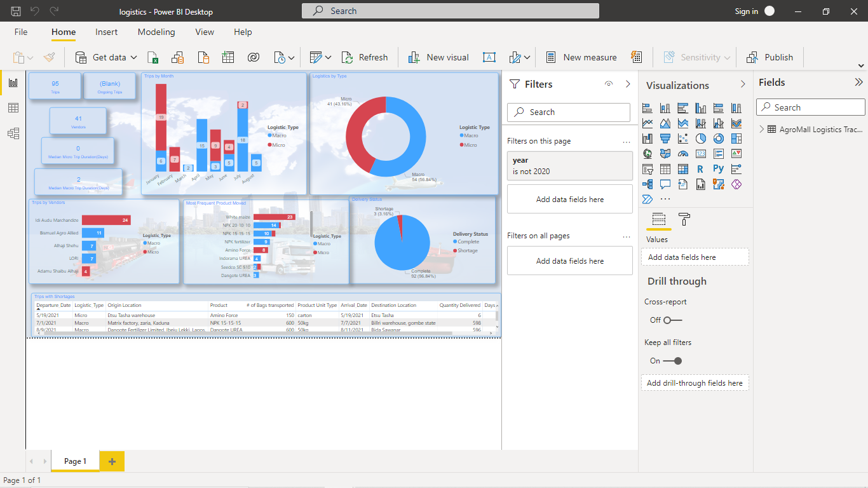Screen dimensions: 868x488
Task: Click Refresh to reload the data
Action: pyautogui.click(x=365, y=57)
